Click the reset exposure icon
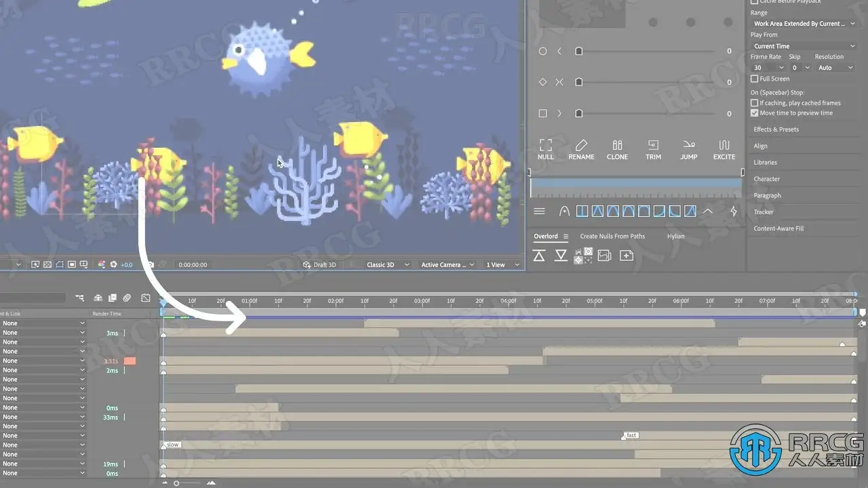Screen dimensions: 868x488 (114, 264)
